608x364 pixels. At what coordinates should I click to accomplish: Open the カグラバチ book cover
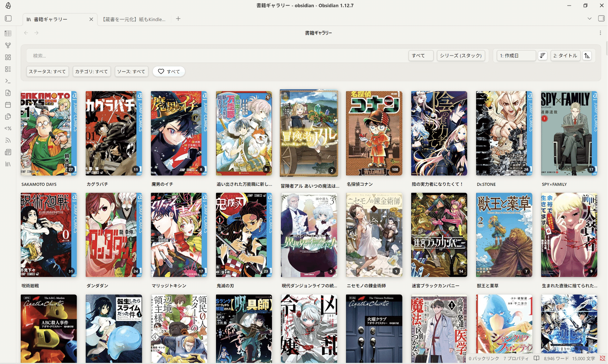click(114, 133)
